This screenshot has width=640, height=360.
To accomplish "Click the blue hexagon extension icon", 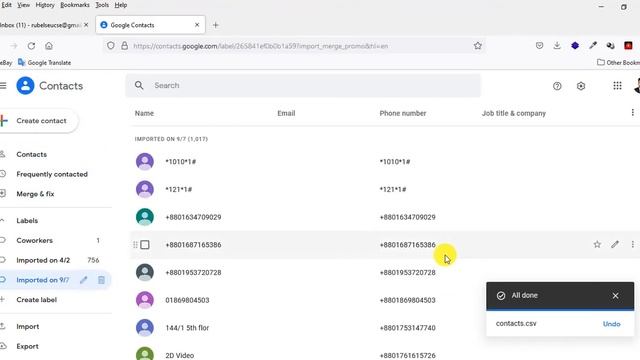I will pyautogui.click(x=575, y=46).
